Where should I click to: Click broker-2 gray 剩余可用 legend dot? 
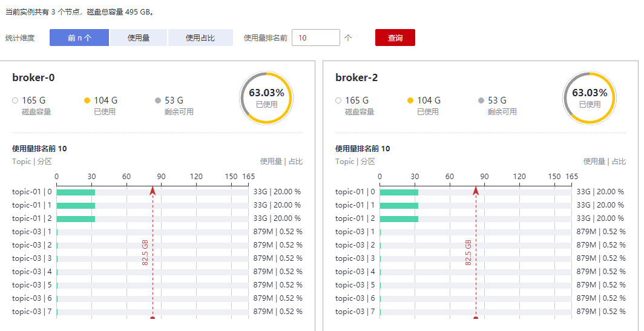[481, 100]
